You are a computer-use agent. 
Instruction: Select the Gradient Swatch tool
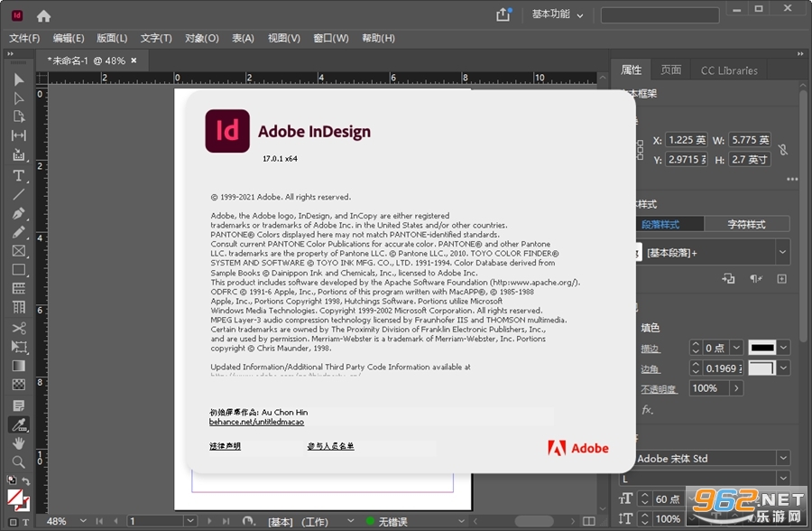point(19,366)
